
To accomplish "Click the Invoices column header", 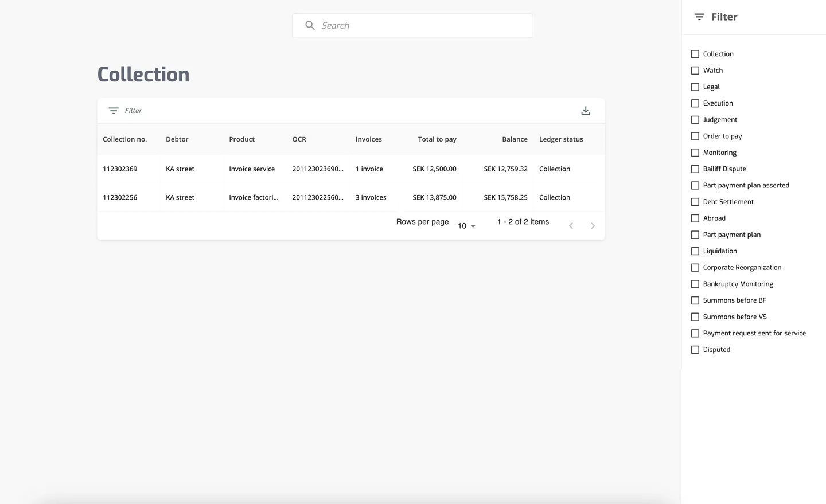I will point(368,139).
